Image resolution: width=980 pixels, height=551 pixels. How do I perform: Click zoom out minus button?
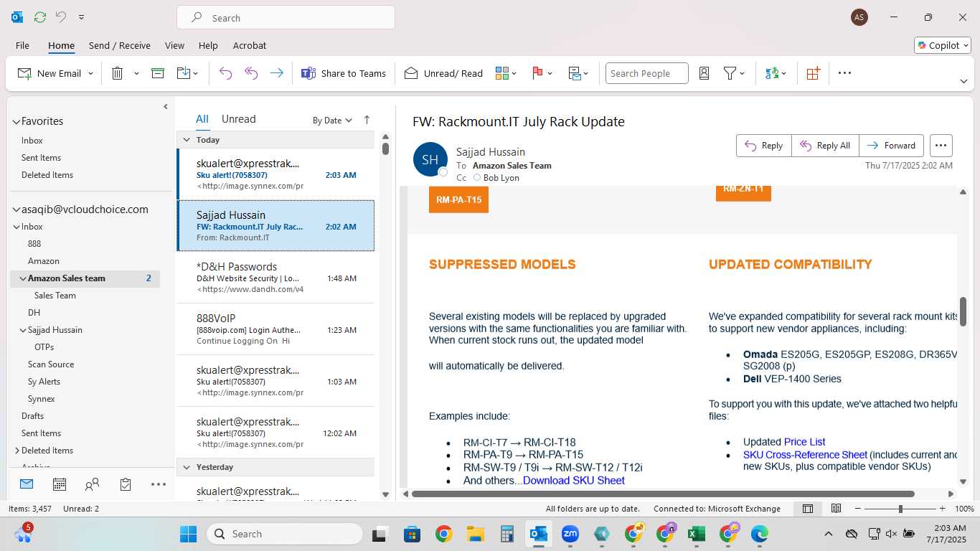[859, 509]
